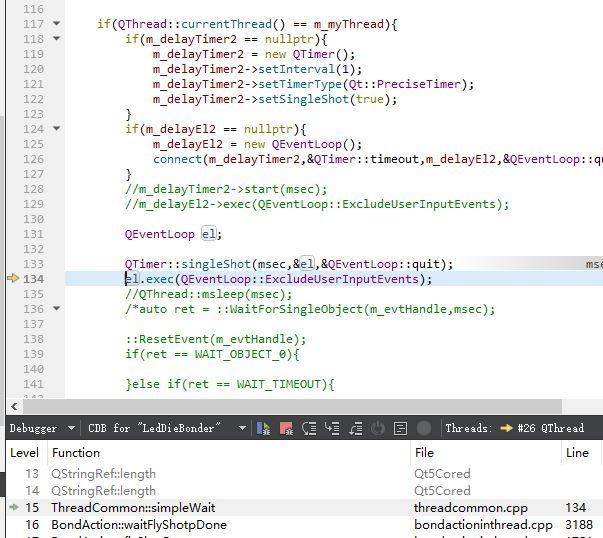The width and height of the screenshot is (603, 538).
Task: Sort stack frames by Function column header
Action: (76, 453)
